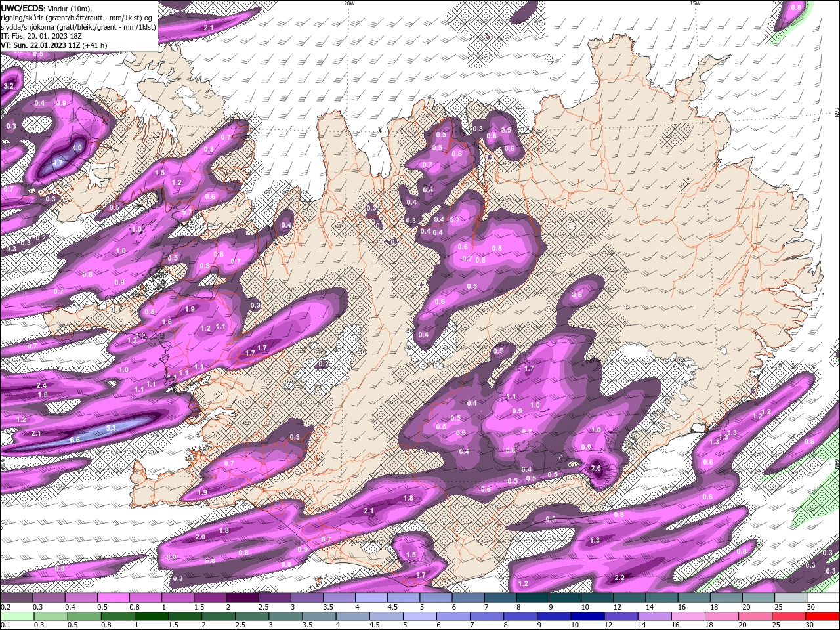840x630 pixels.
Task: Select the lavender 4 swatch in upper legend row
Action: pos(371,598)
